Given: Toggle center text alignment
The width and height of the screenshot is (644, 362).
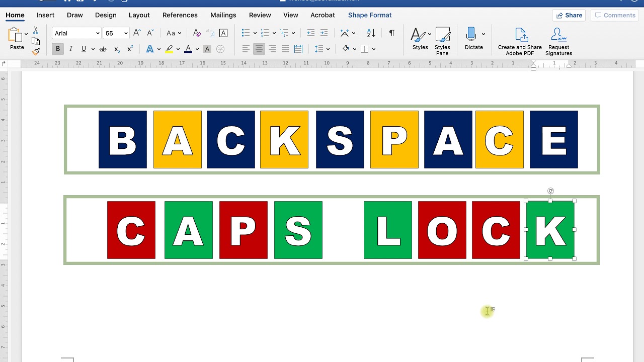Looking at the screenshot, I should pos(259,49).
